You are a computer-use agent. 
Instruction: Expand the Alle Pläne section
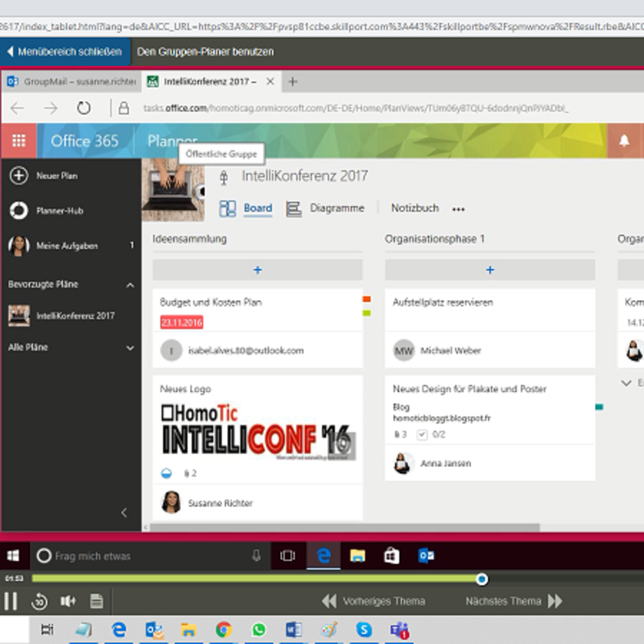pyautogui.click(x=130, y=348)
